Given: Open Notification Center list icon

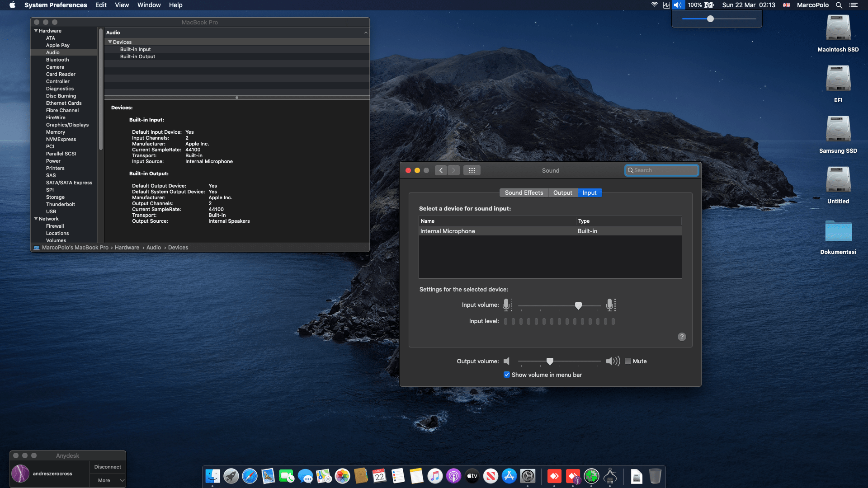Looking at the screenshot, I should (854, 5).
